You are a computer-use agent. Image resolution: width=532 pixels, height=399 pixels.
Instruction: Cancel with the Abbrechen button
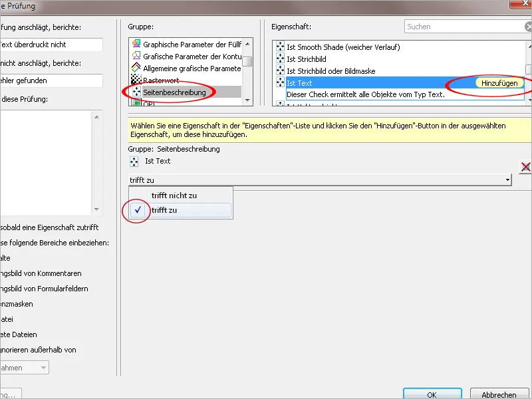pos(499,394)
